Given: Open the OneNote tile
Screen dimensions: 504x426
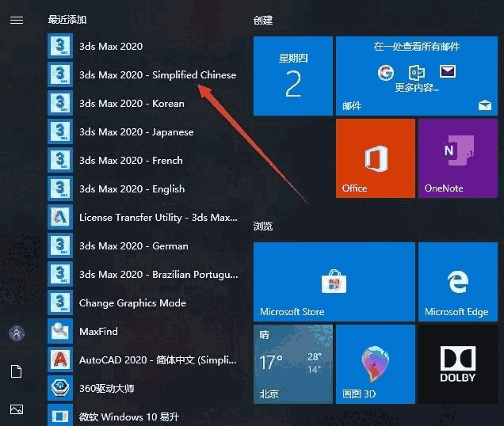Looking at the screenshot, I should point(458,158).
